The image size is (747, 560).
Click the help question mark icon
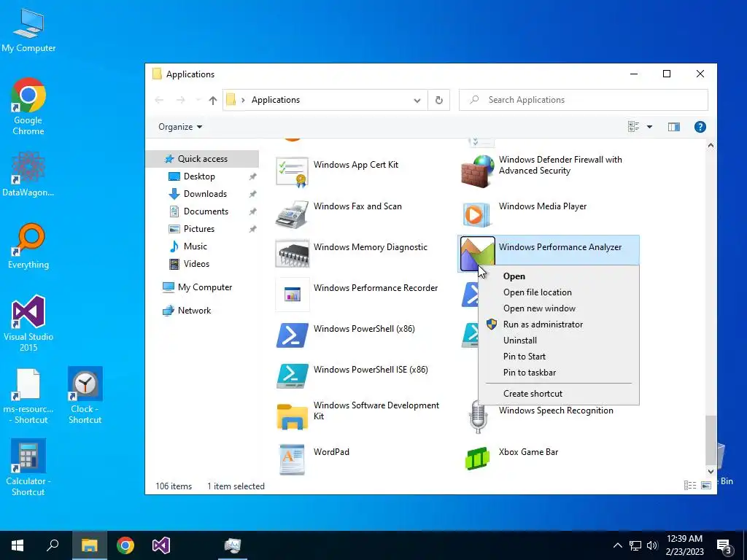[x=700, y=127]
